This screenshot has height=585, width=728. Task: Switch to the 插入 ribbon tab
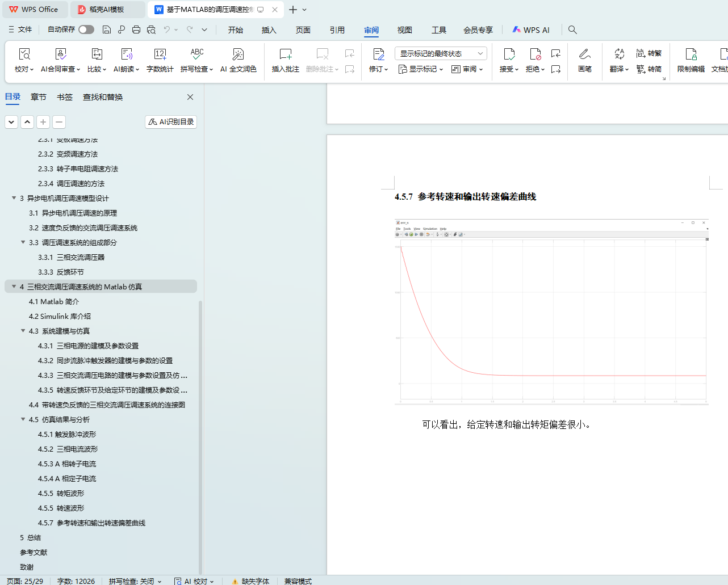pos(269,30)
